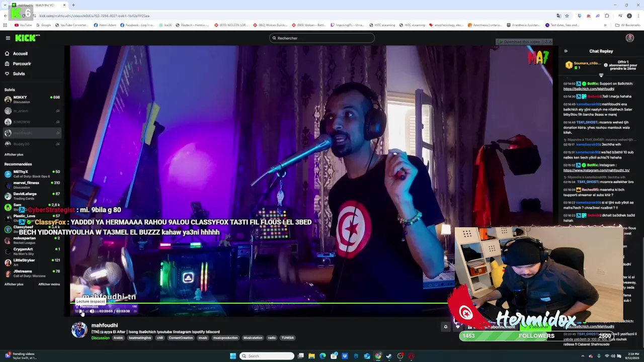Screen dimensions: 644x362
Task: Select the musicproduction tag
Action: [225, 338]
